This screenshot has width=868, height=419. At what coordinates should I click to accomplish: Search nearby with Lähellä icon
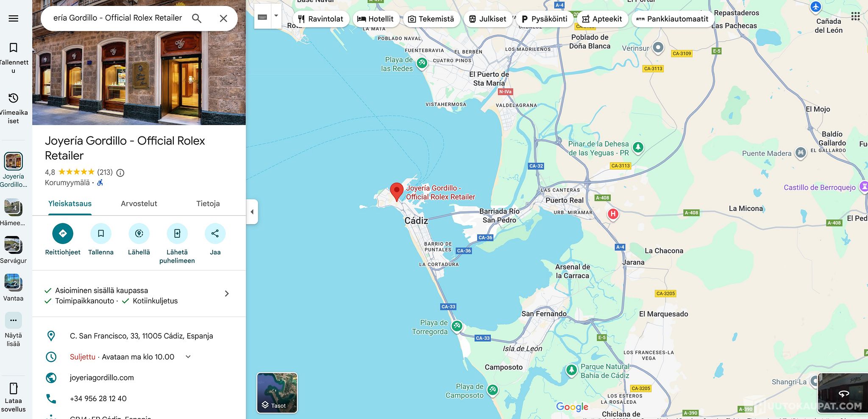point(139,240)
